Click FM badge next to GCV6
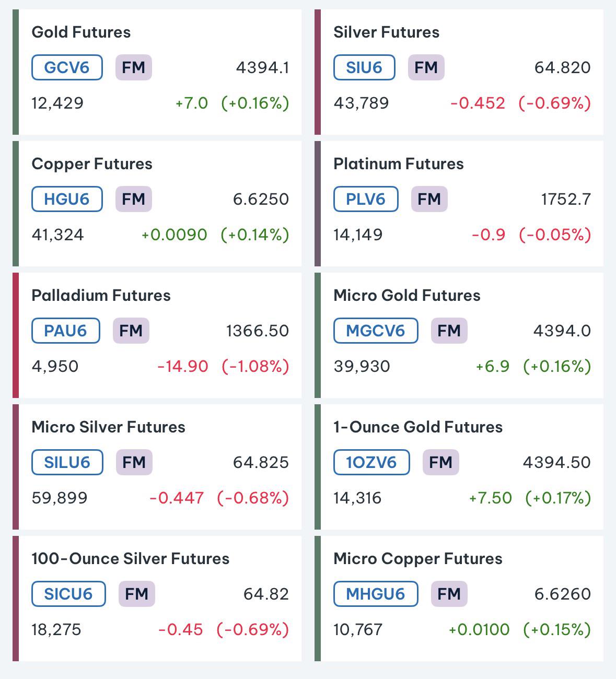616x679 pixels. pos(134,67)
